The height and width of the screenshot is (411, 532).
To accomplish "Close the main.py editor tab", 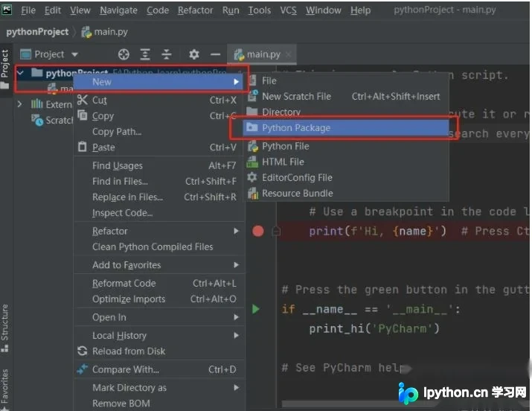I will click(x=289, y=54).
